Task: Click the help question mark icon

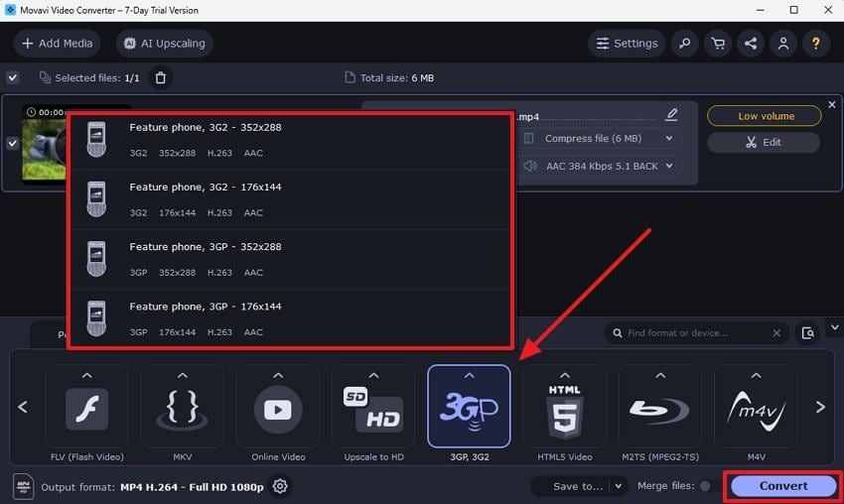Action: (x=816, y=43)
